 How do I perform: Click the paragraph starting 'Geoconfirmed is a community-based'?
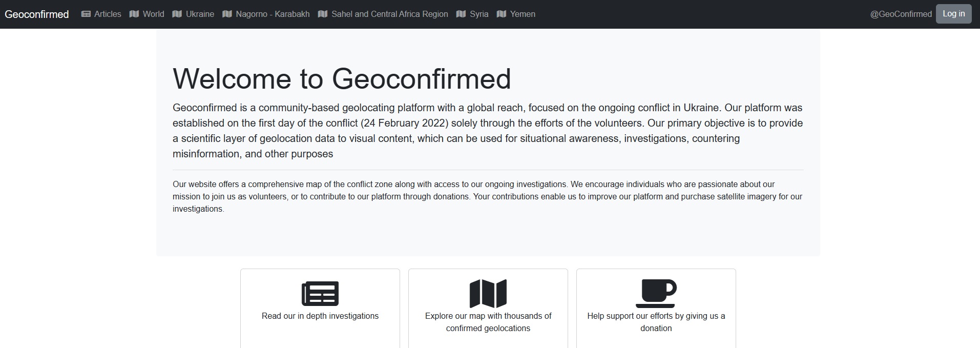[x=488, y=131]
